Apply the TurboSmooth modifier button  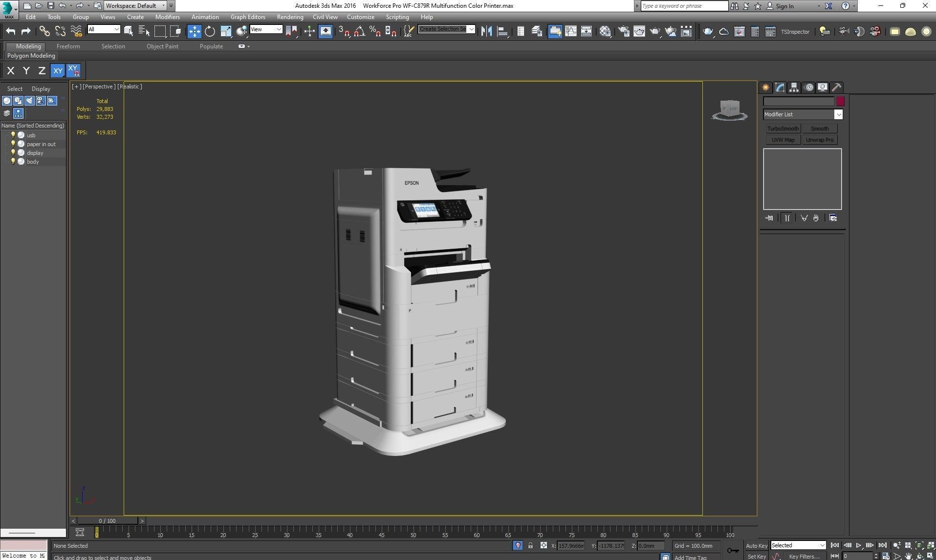pyautogui.click(x=783, y=129)
